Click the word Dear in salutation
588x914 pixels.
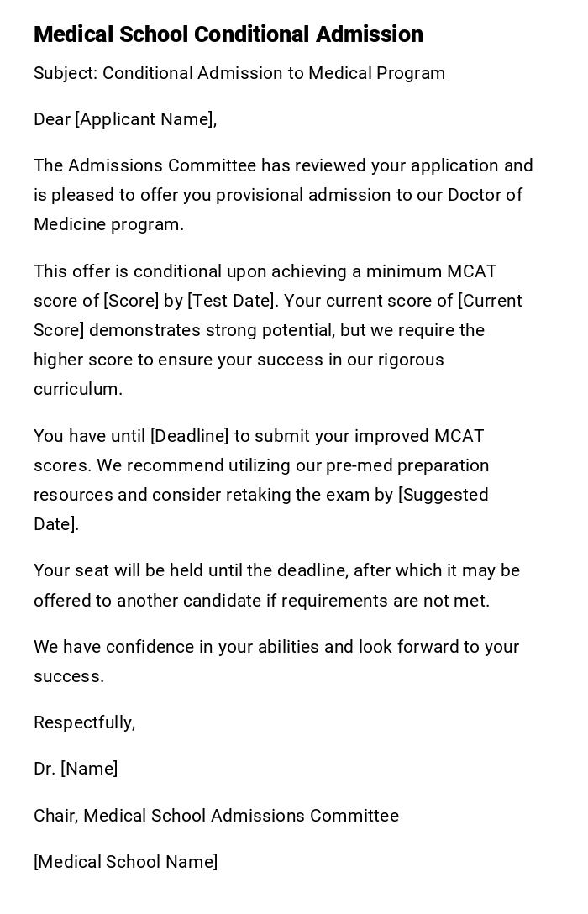pyautogui.click(x=52, y=119)
